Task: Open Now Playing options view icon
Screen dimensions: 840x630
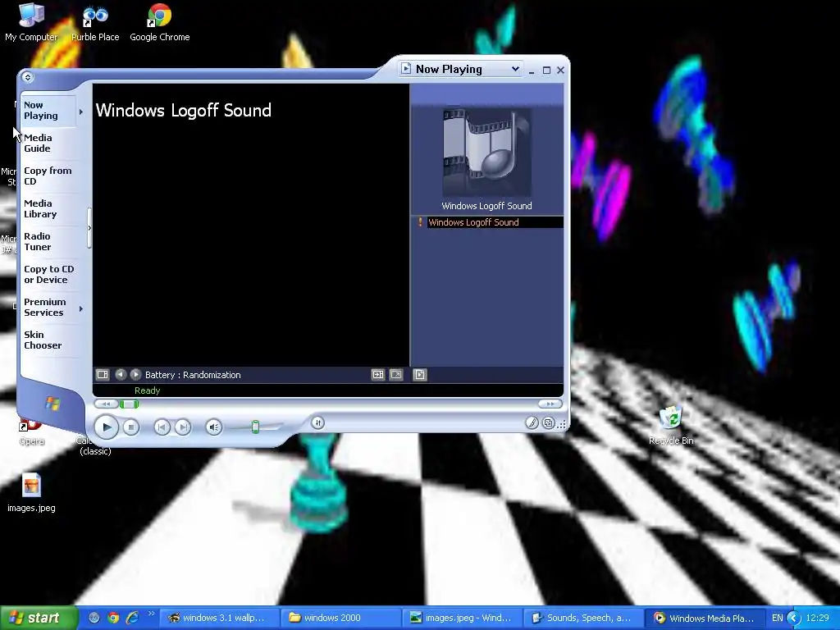Action: coord(103,374)
